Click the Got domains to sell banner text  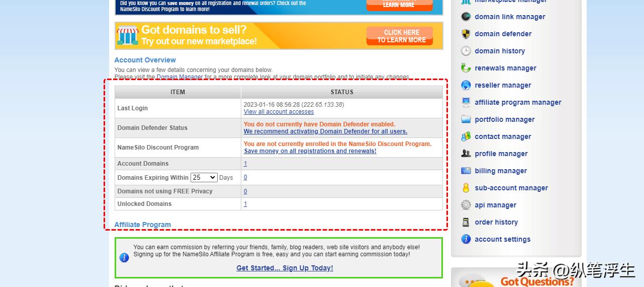[199, 35]
